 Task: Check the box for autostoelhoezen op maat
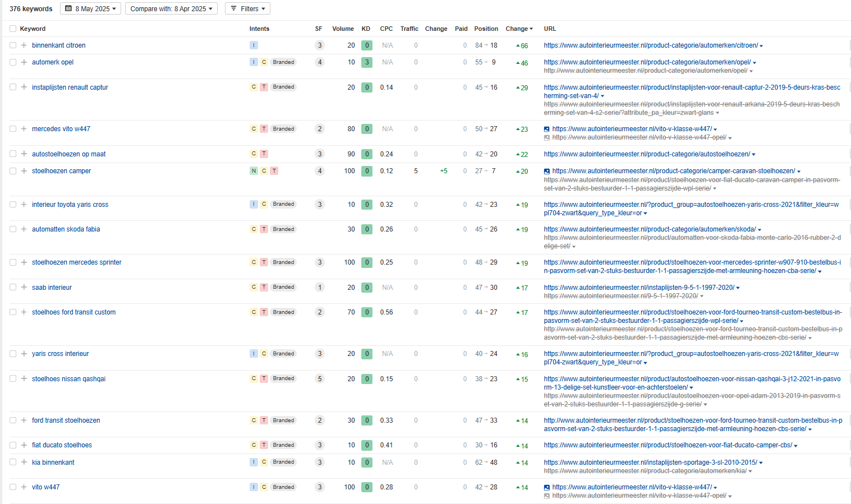pyautogui.click(x=13, y=154)
